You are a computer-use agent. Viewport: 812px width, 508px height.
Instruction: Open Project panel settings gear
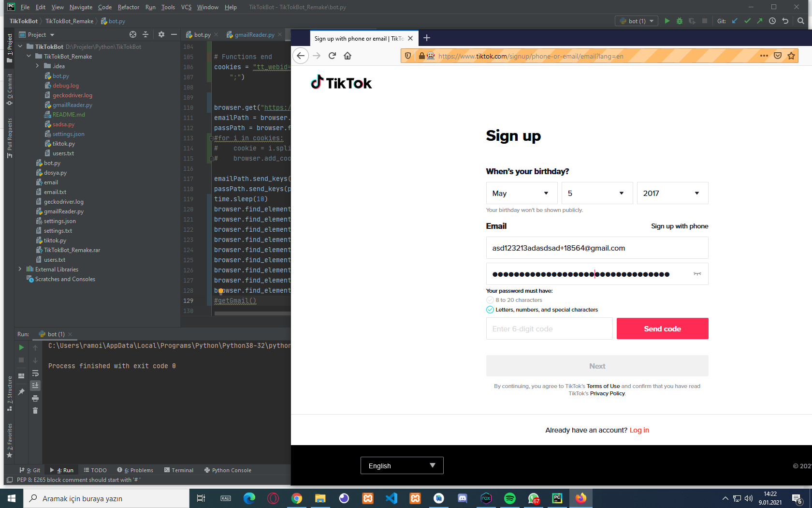pos(161,34)
